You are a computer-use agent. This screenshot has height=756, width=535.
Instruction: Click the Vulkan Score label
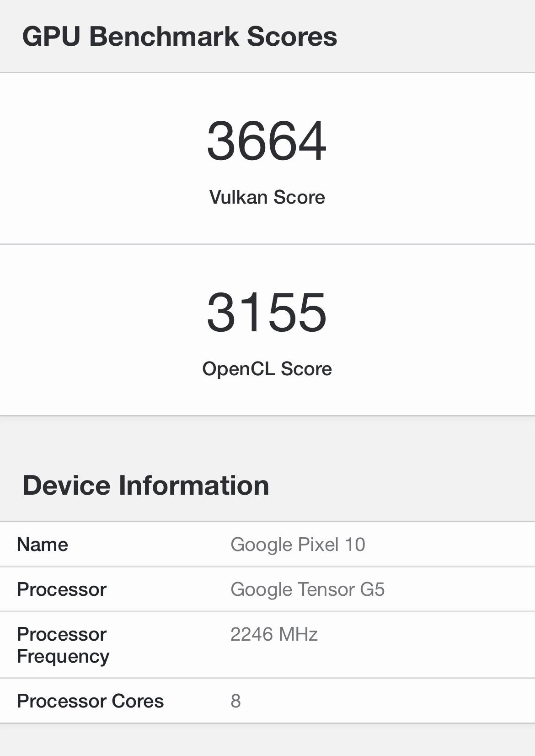click(267, 197)
